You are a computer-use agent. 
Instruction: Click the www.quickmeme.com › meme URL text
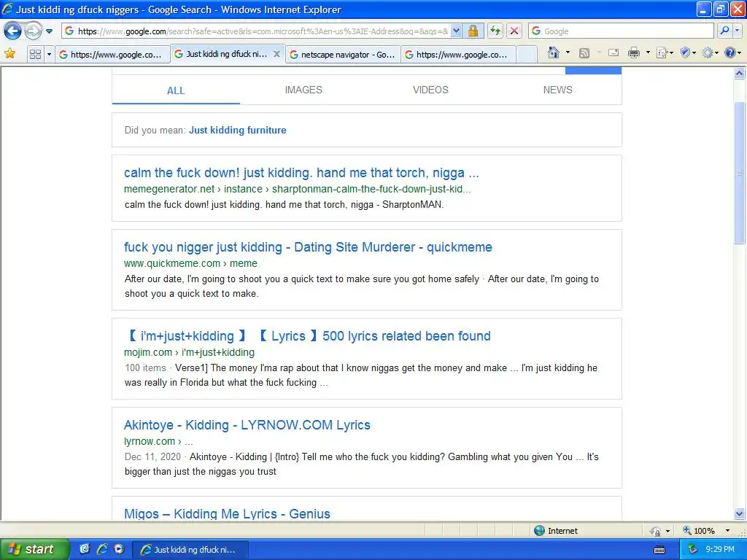190,263
